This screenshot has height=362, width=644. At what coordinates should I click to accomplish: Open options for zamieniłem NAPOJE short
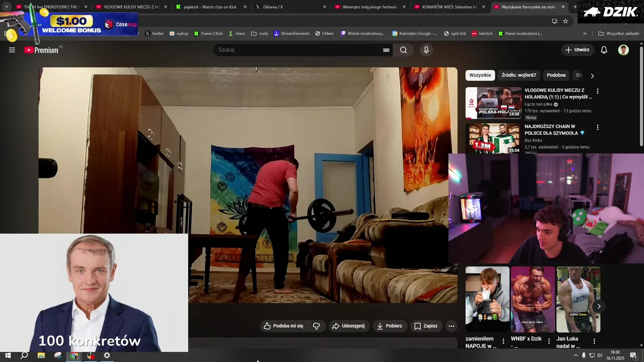pos(503,341)
